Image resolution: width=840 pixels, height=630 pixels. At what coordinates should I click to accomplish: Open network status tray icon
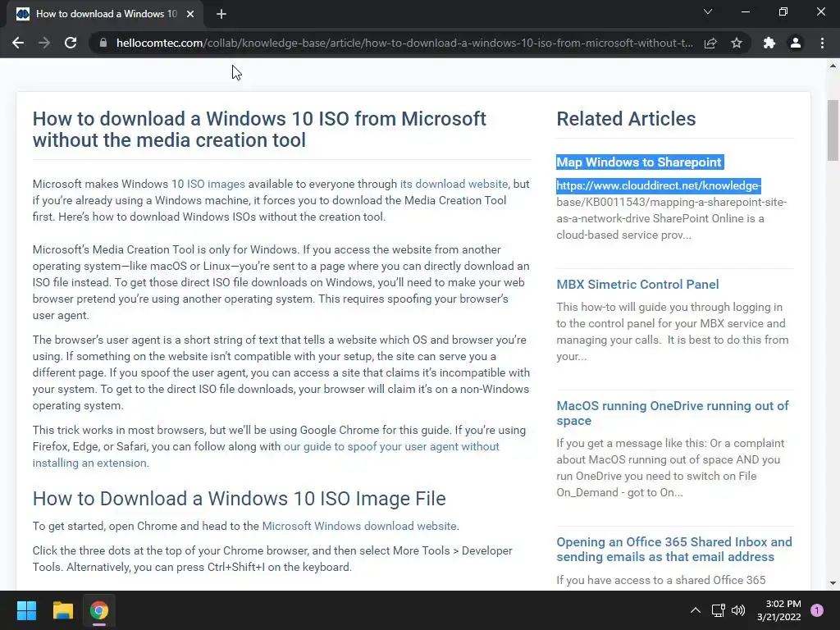pyautogui.click(x=719, y=610)
